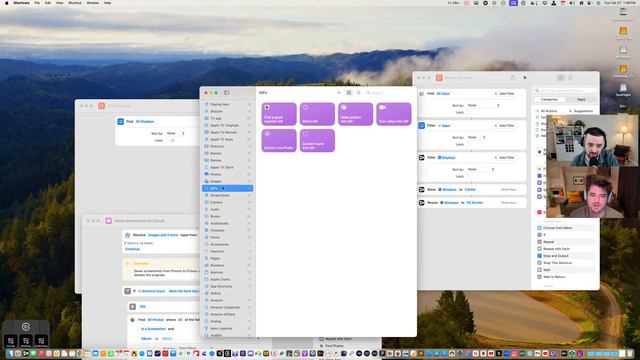Screen dimensions: 640x360
Task: Select the GIFs folder in sidebar
Action: pyautogui.click(x=228, y=188)
